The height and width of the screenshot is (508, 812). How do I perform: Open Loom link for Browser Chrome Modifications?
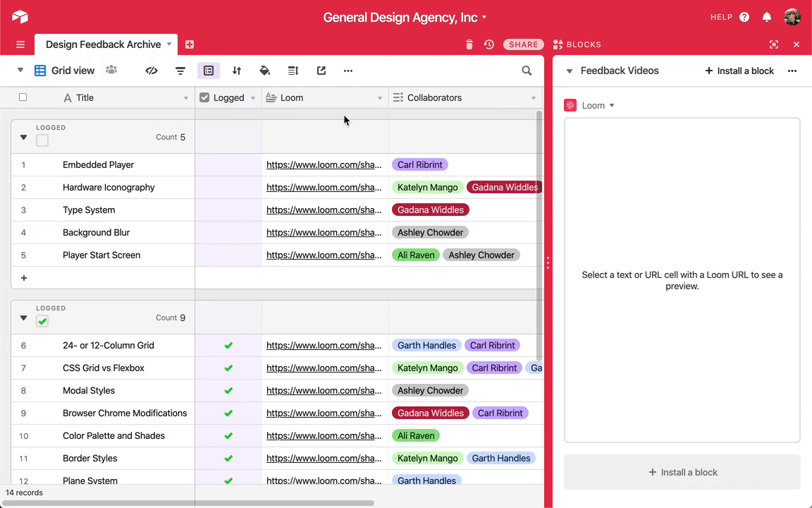tap(324, 413)
